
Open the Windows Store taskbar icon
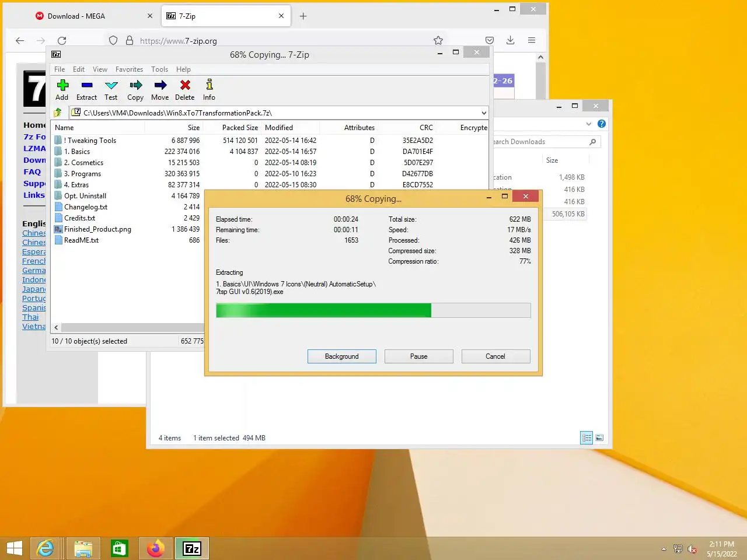120,548
